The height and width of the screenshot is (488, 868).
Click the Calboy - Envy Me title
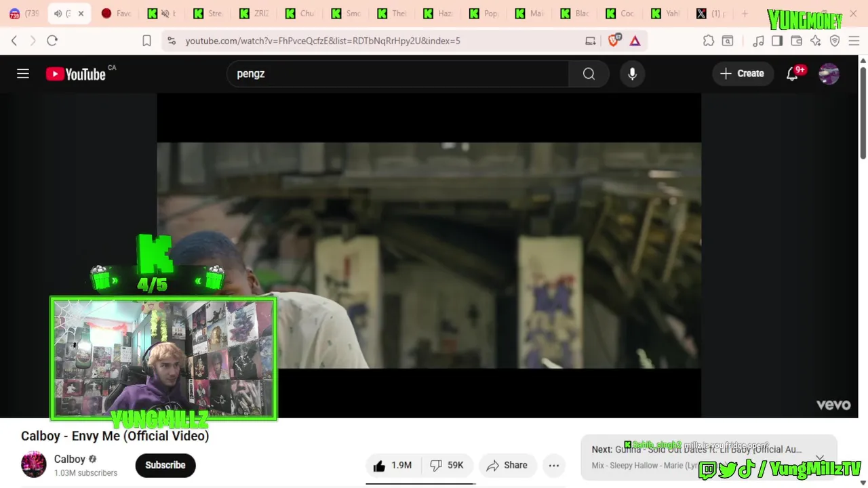[115, 436]
